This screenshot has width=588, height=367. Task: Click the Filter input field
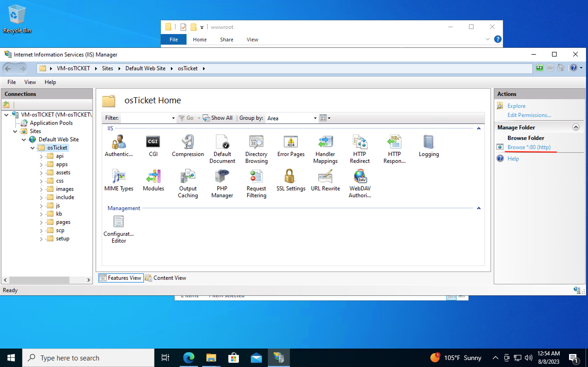(x=146, y=118)
